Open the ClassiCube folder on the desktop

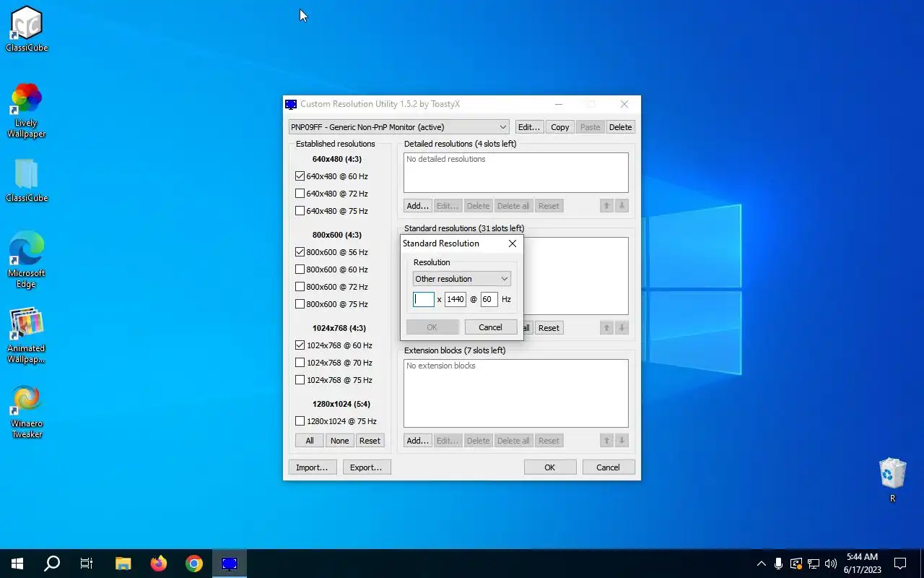pos(27,180)
